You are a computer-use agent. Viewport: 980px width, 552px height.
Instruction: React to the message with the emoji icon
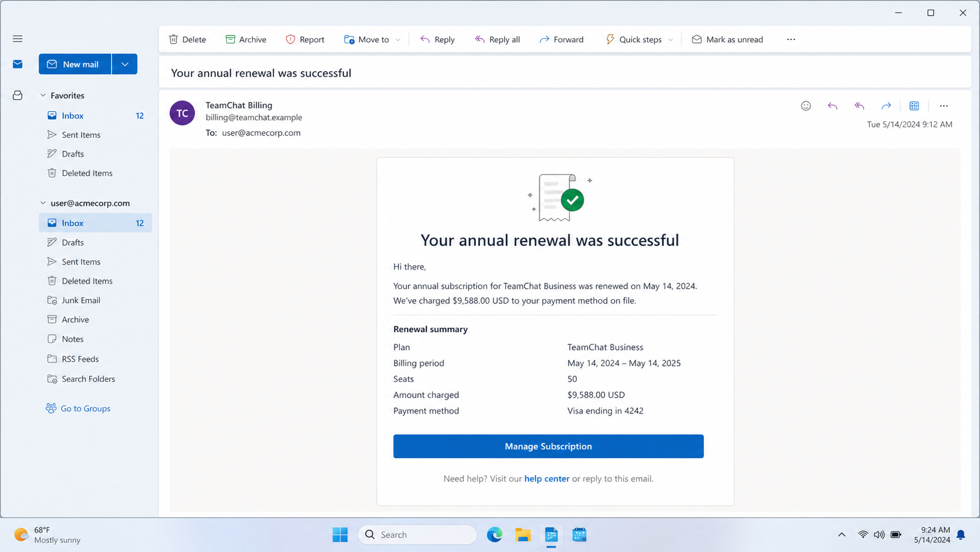click(x=806, y=106)
